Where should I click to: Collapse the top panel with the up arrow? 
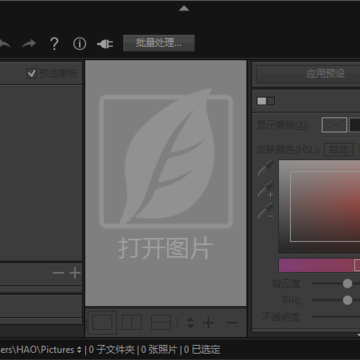point(184,9)
